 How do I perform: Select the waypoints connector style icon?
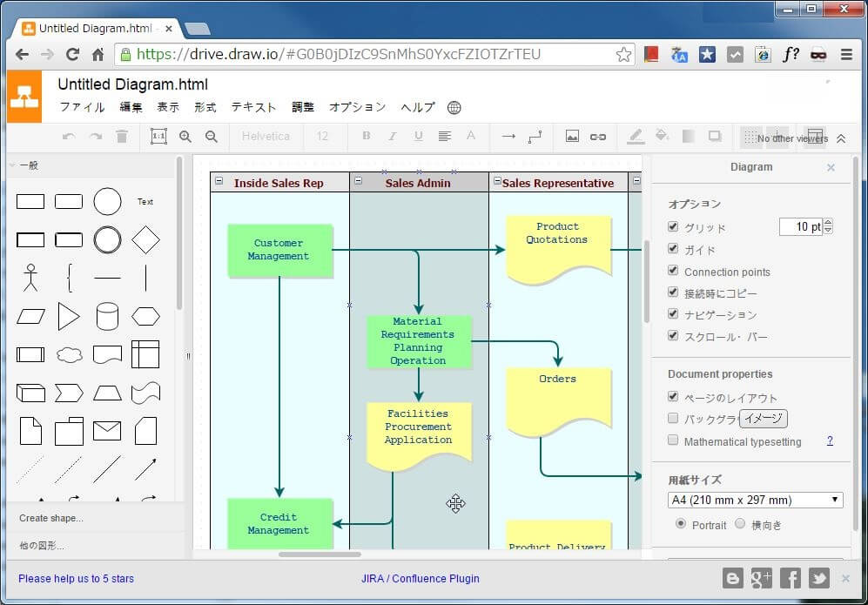(535, 137)
